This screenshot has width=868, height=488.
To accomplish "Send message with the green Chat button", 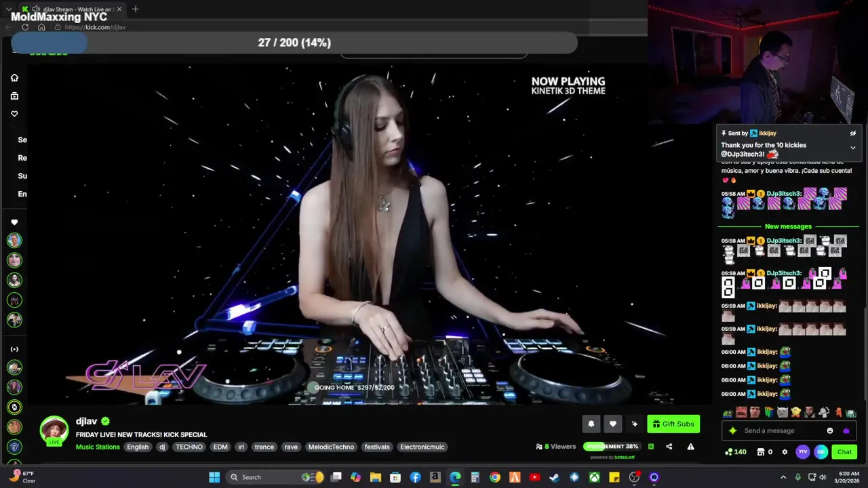I will pos(844,452).
